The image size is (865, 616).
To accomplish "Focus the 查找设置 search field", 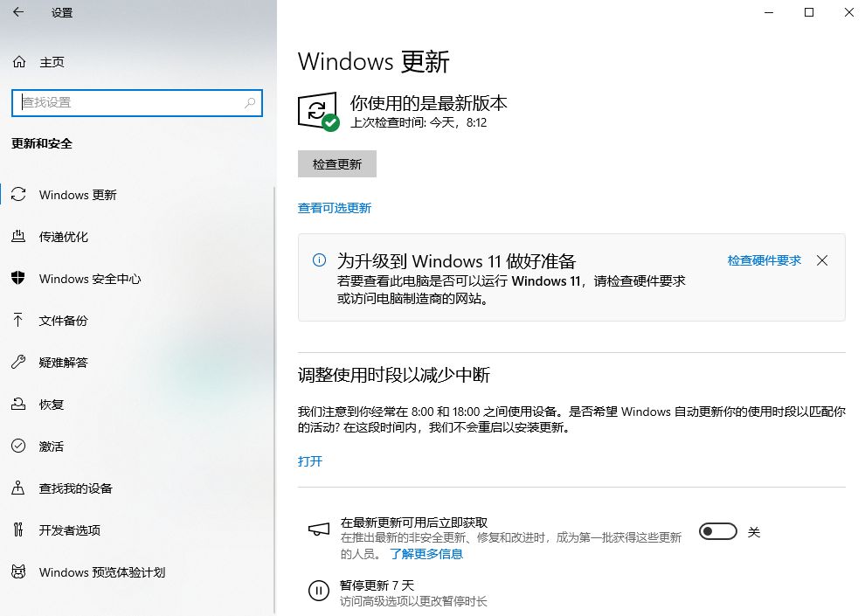I will (x=137, y=102).
